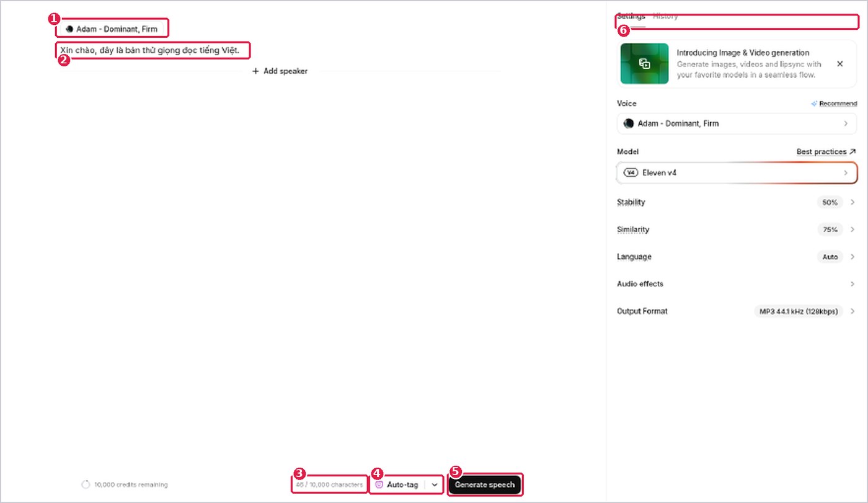Click the Similarity label
Screen dimensions: 868x503
pos(633,229)
